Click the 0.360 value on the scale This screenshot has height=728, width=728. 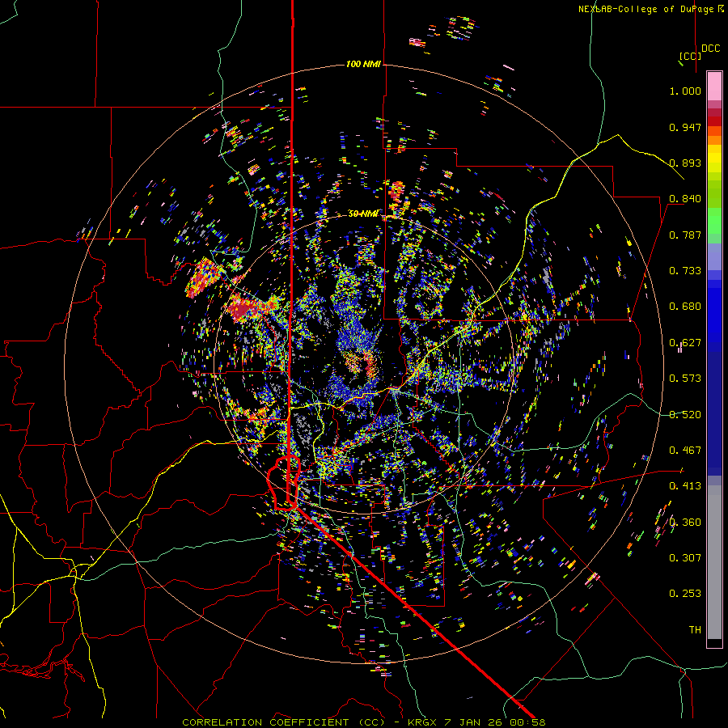(685, 523)
